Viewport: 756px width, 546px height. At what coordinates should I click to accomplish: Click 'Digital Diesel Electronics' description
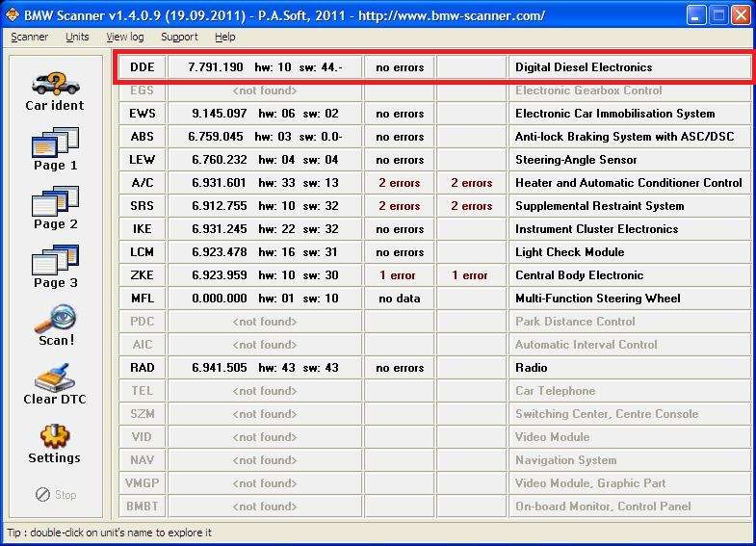[584, 67]
